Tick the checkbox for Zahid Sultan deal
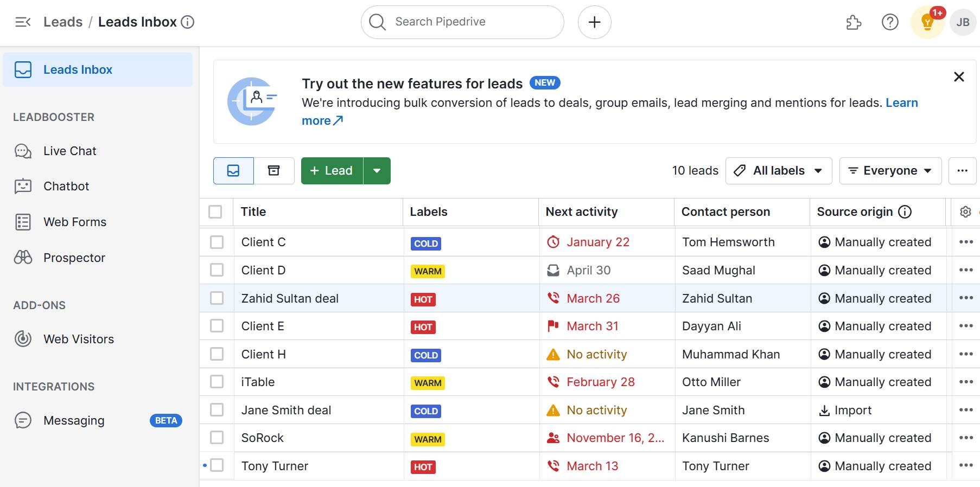This screenshot has height=487, width=980. [x=217, y=298]
